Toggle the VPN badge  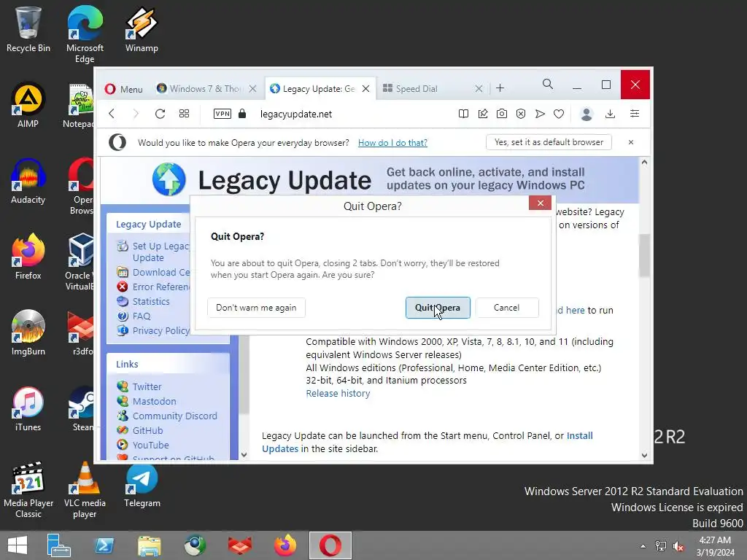(222, 113)
